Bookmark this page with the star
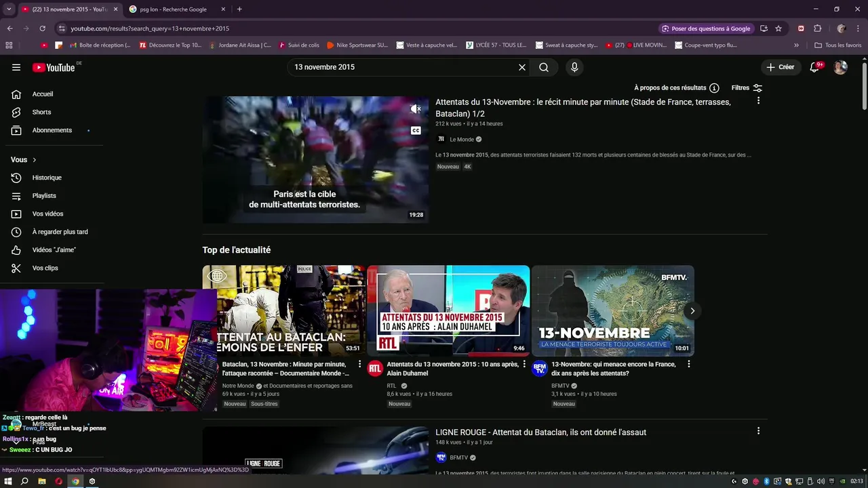The image size is (868, 488). pos(778,28)
